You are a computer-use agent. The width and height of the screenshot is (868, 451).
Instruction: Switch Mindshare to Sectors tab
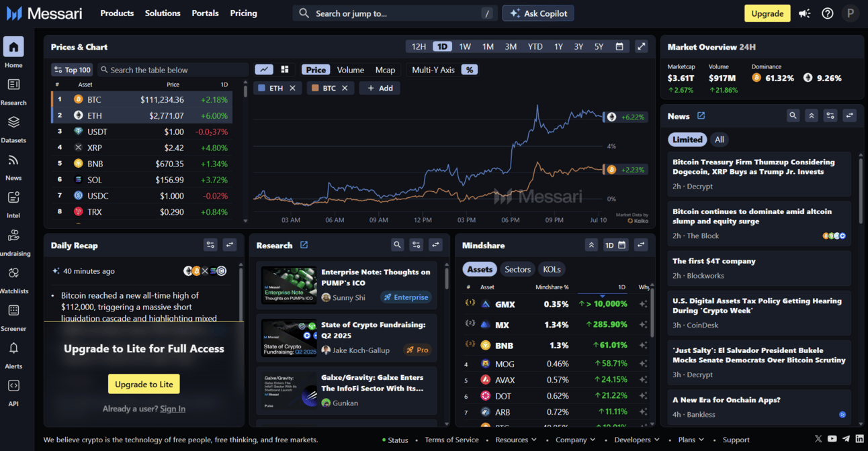[x=517, y=269]
